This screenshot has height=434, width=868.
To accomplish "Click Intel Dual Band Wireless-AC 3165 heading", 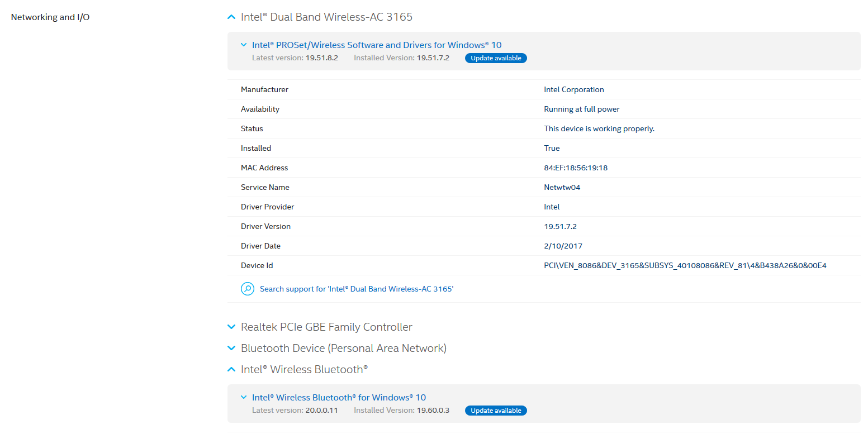I will tap(326, 17).
